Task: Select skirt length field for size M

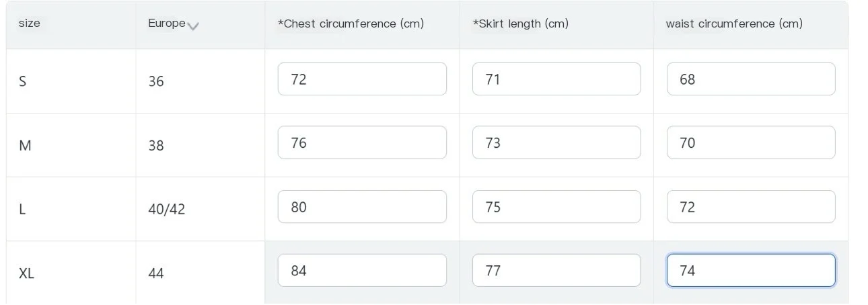Action: click(x=556, y=143)
